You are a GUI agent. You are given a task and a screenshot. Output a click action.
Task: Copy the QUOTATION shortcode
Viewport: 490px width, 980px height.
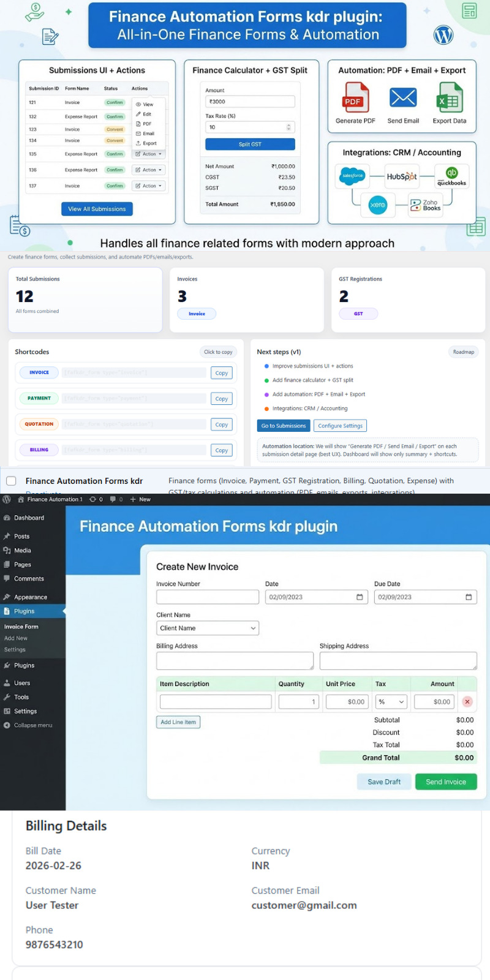tap(222, 424)
